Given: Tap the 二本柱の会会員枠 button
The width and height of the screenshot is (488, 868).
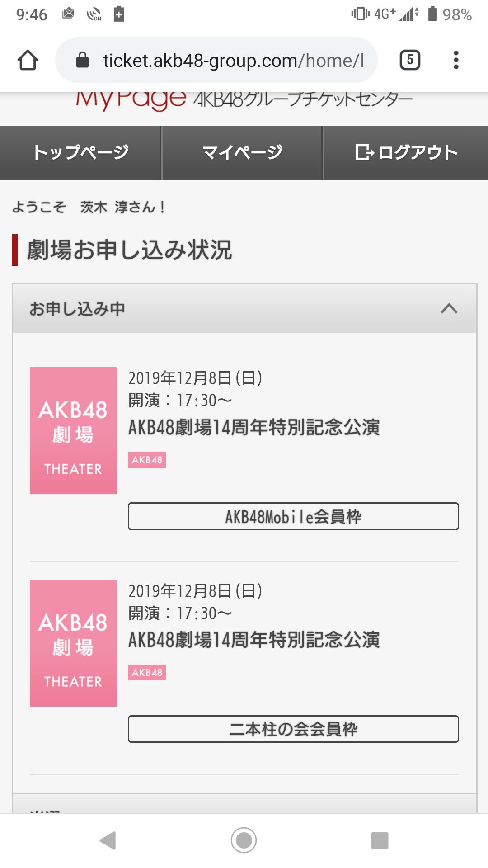Looking at the screenshot, I should [x=293, y=729].
